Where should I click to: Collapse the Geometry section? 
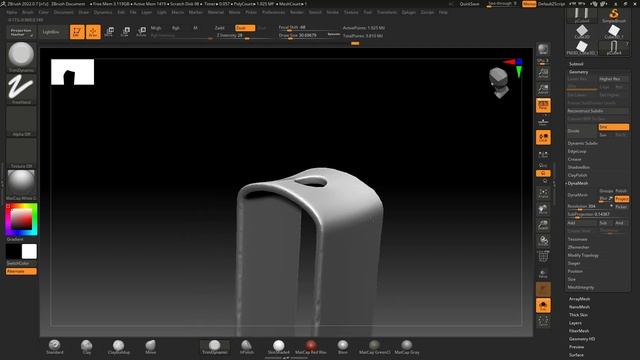(579, 72)
